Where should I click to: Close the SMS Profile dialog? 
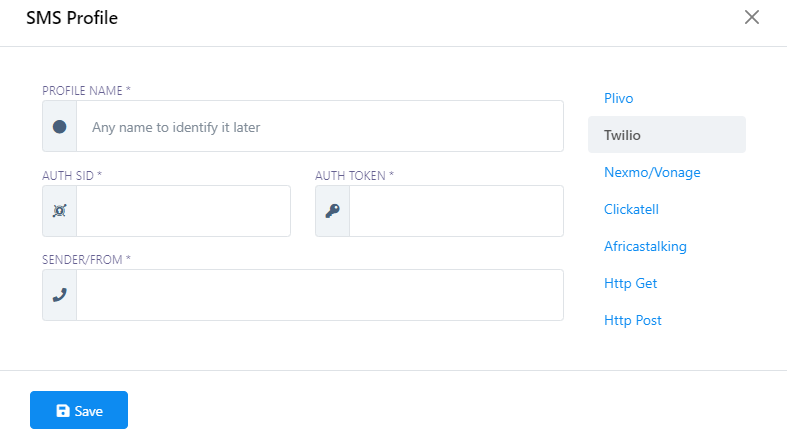pyautogui.click(x=752, y=17)
